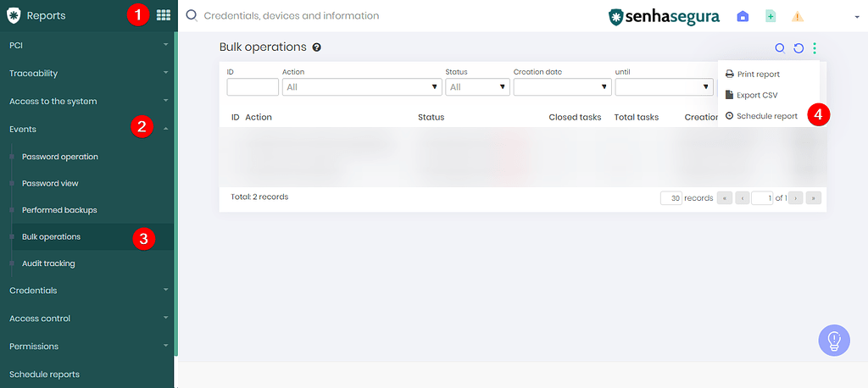Image resolution: width=868 pixels, height=388 pixels.
Task: Click the ID filter input field
Action: [253, 86]
